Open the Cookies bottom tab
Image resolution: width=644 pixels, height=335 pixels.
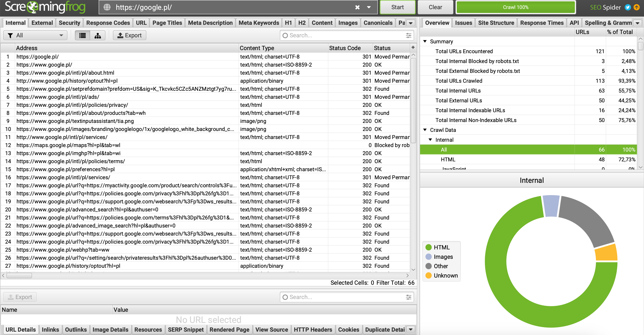click(x=349, y=329)
